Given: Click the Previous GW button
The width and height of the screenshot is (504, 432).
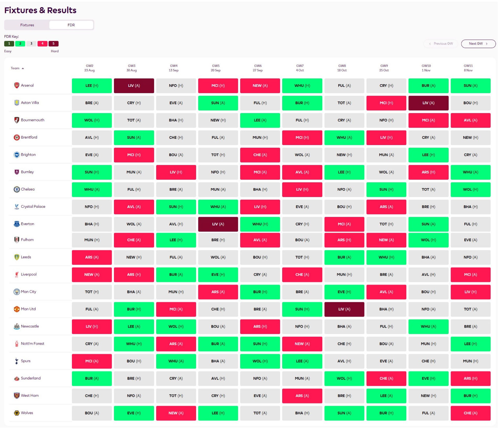Looking at the screenshot, I should [441, 44].
